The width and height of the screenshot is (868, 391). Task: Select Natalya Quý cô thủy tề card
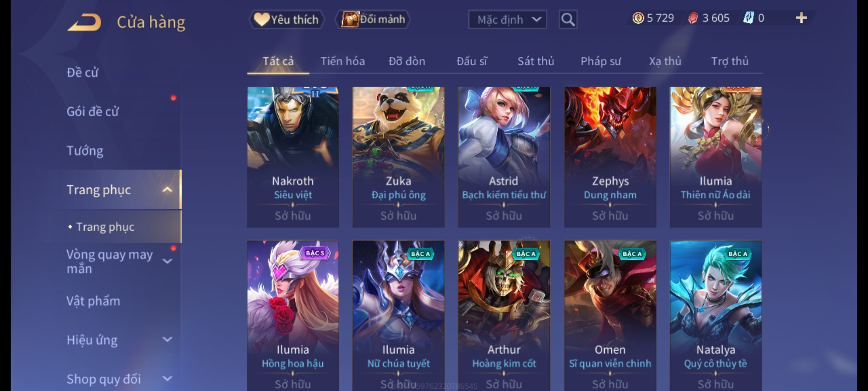pos(716,316)
